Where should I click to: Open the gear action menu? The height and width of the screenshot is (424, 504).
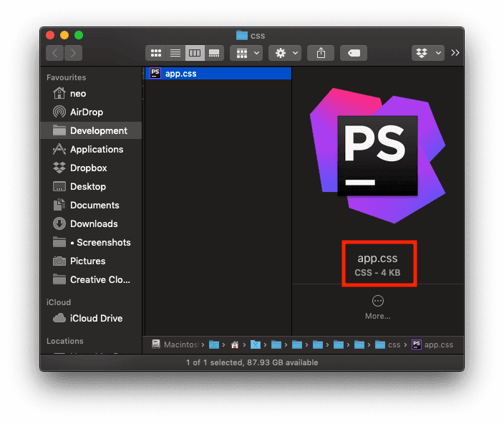coord(284,53)
